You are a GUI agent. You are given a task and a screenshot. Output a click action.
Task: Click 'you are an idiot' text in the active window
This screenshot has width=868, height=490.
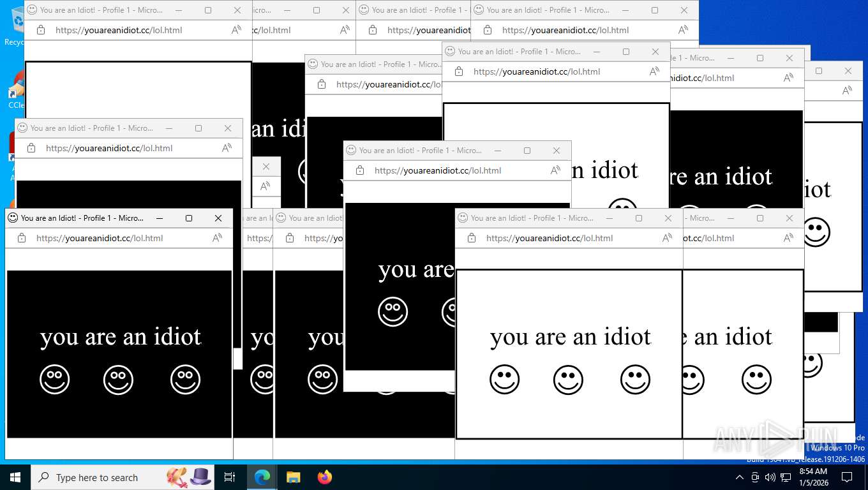click(x=121, y=337)
